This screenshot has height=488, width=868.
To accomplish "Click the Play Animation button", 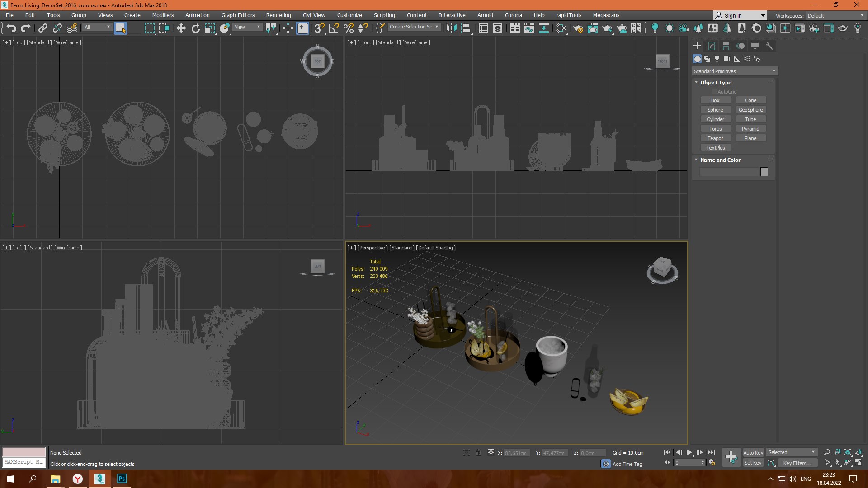I will 689,452.
